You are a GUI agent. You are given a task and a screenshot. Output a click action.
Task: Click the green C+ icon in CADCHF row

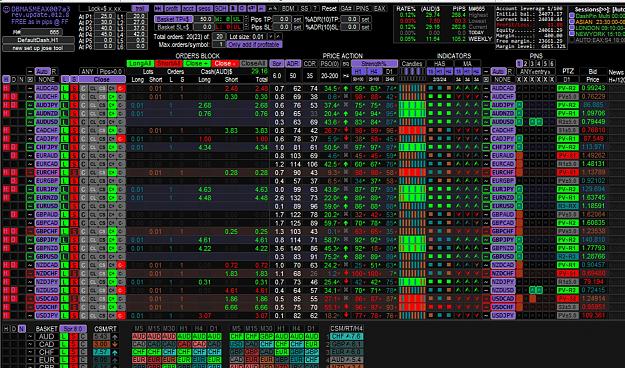coord(112,130)
